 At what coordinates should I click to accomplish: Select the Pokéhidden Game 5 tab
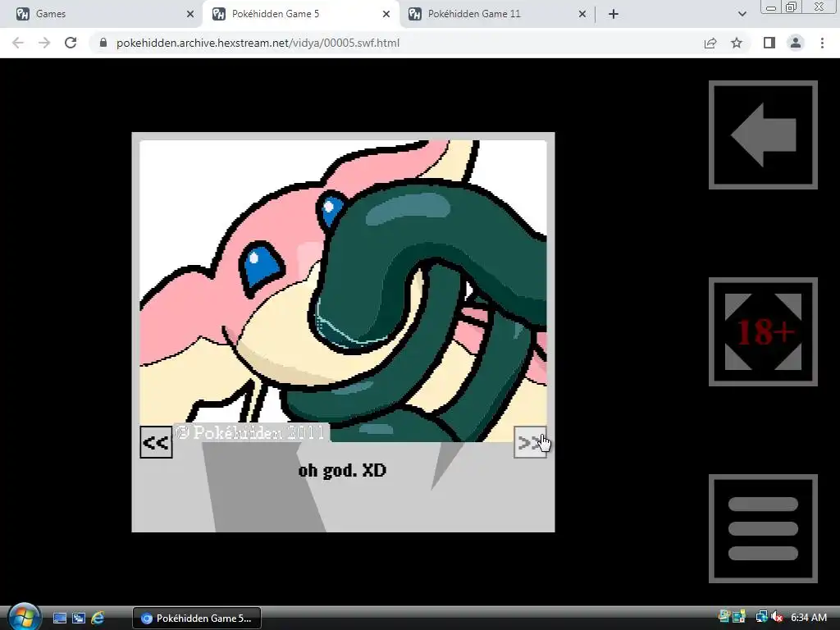point(300,14)
